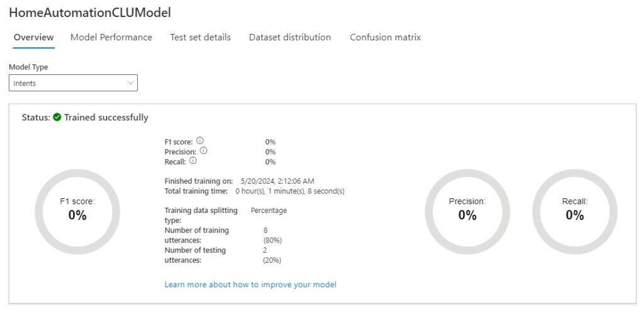Click the green trained successfully checkmark
This screenshot has width=644, height=313.
coord(57,117)
